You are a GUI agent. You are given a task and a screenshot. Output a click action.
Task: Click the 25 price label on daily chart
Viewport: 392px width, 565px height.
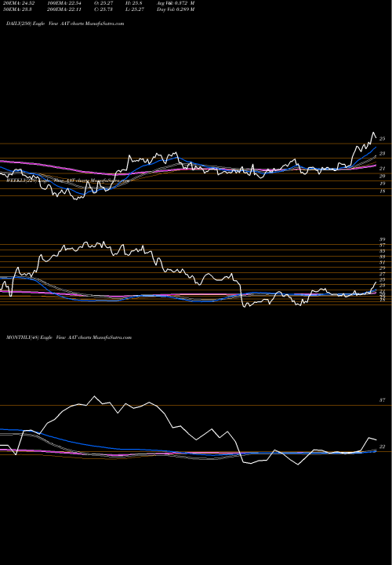point(383,139)
